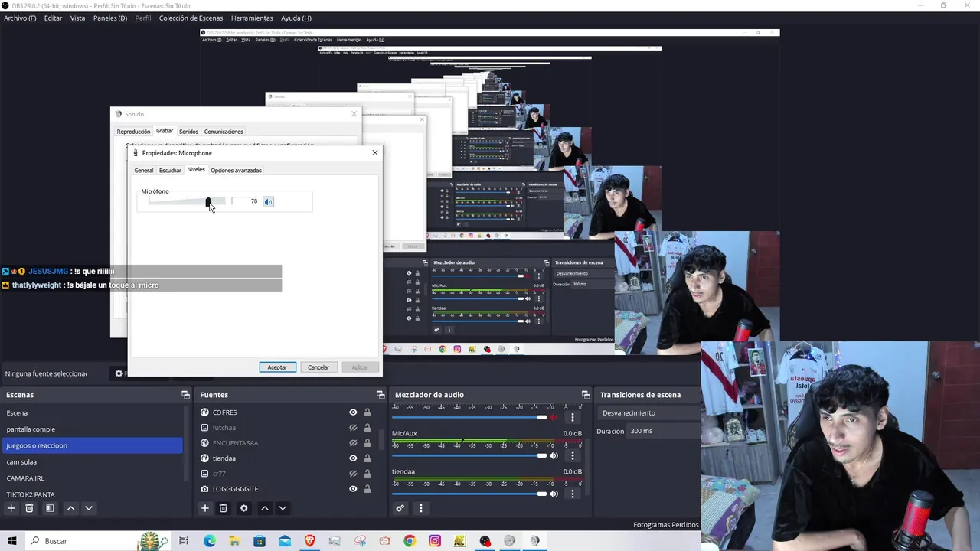This screenshot has width=980, height=551.
Task: Open the Colección de Escenas menu
Action: tap(191, 18)
